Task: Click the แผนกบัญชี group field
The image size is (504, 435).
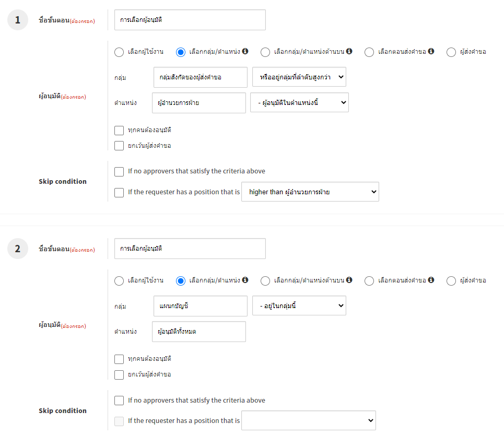Action: (201, 305)
